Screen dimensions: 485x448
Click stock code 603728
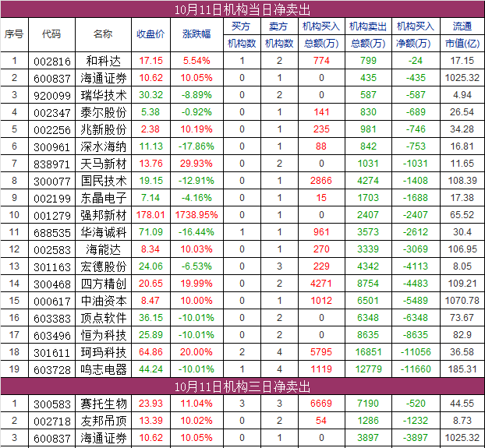pyautogui.click(x=52, y=370)
